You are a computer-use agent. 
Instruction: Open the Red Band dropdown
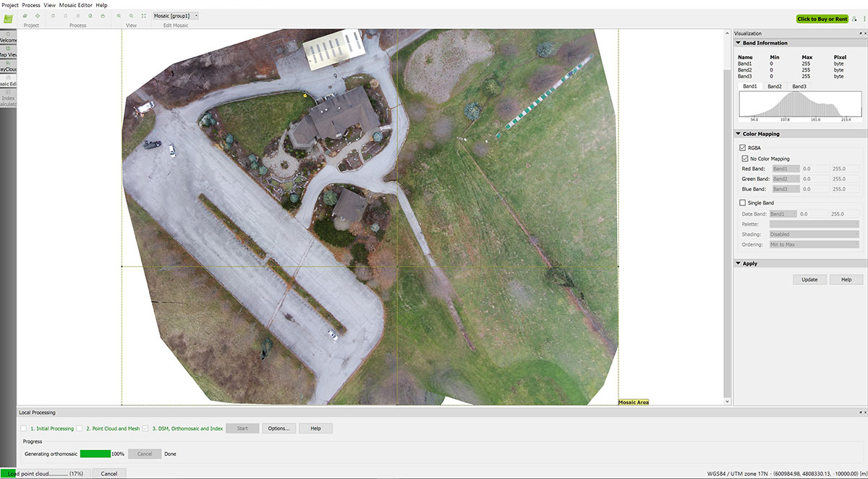tap(786, 169)
